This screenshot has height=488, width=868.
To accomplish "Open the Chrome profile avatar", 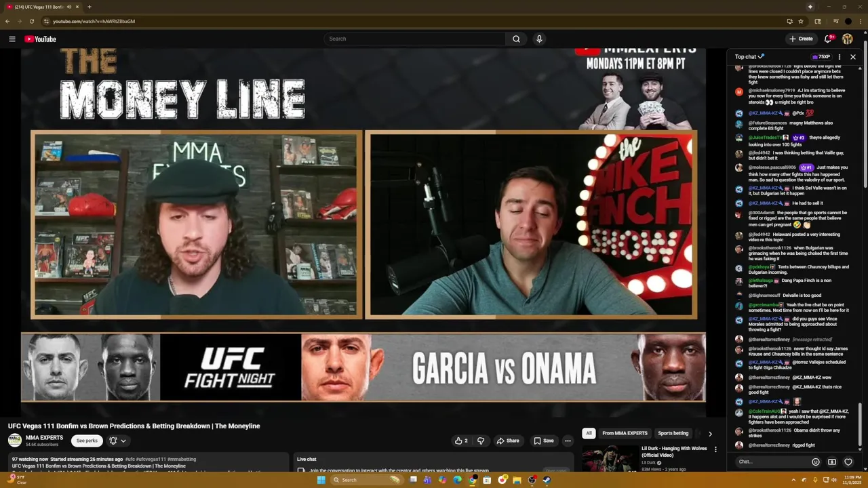I will pos(848,21).
